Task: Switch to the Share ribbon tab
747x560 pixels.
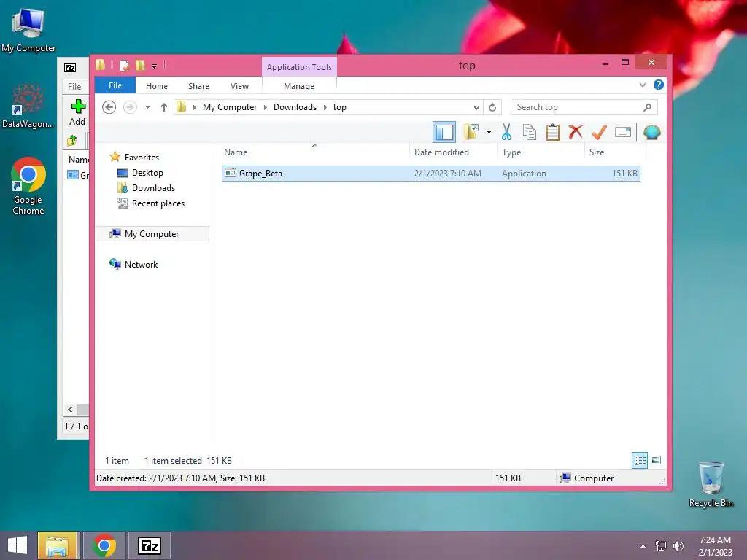Action: 198,86
